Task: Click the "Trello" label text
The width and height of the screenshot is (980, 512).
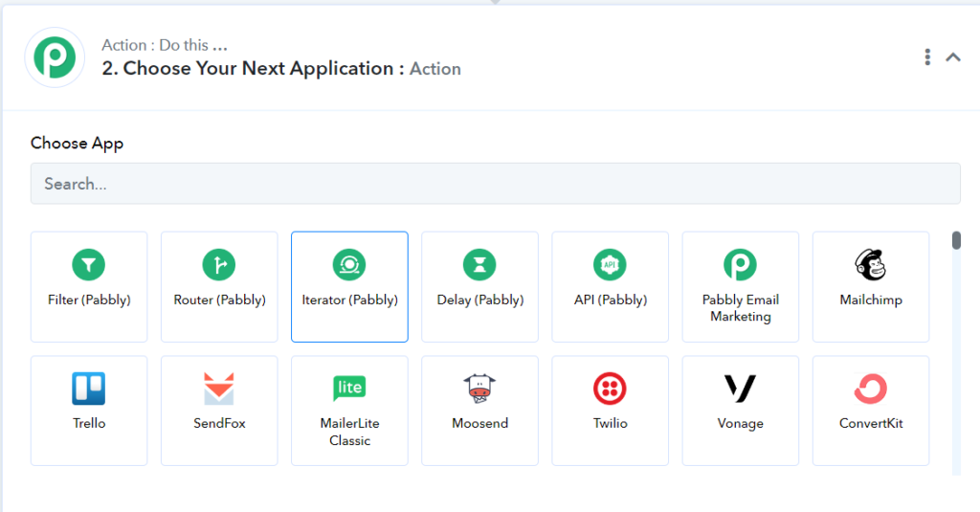Action: [x=89, y=423]
